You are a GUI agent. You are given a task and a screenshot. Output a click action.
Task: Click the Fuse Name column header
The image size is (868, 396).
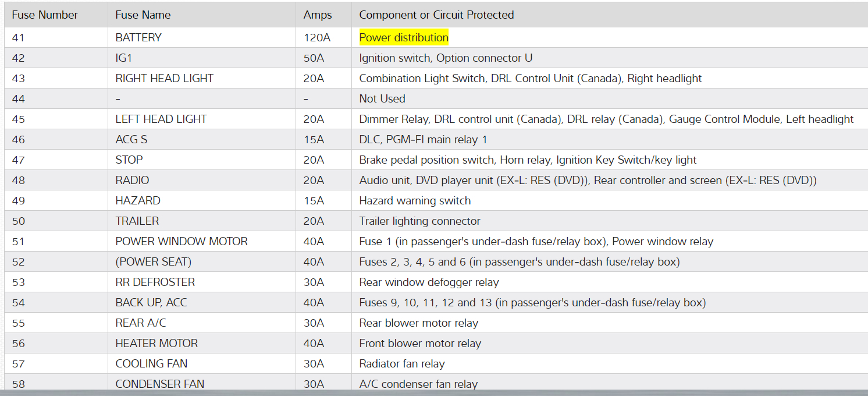tap(143, 15)
